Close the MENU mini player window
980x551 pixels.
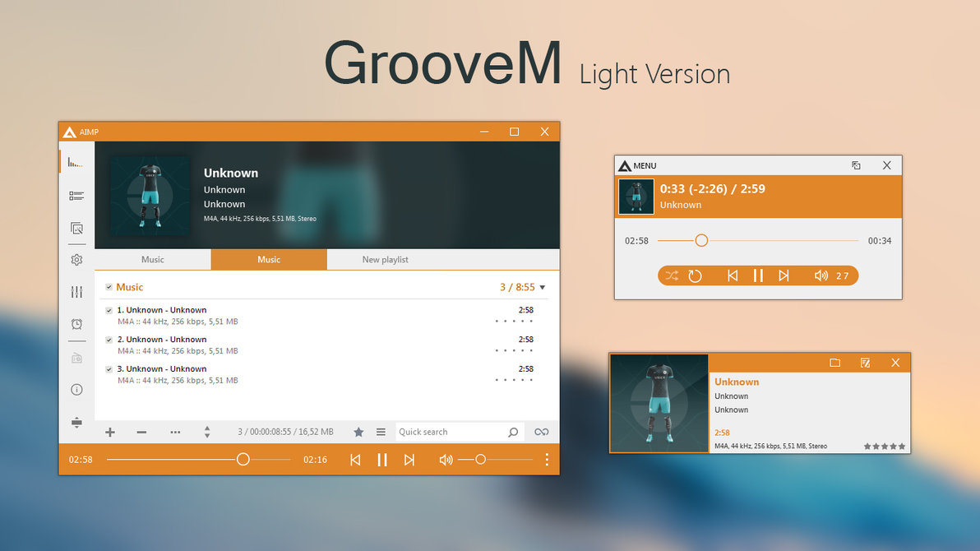click(887, 166)
